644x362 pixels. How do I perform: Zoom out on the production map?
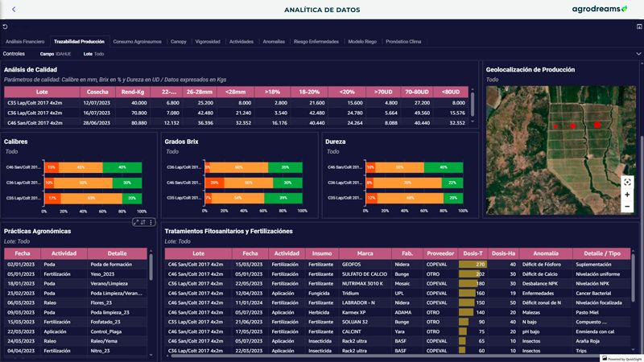click(627, 207)
